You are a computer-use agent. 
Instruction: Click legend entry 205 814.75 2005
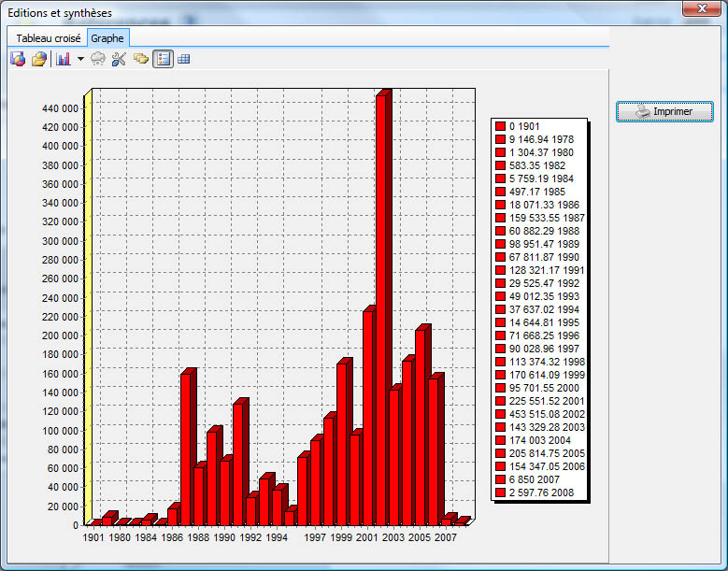pyautogui.click(x=540, y=453)
